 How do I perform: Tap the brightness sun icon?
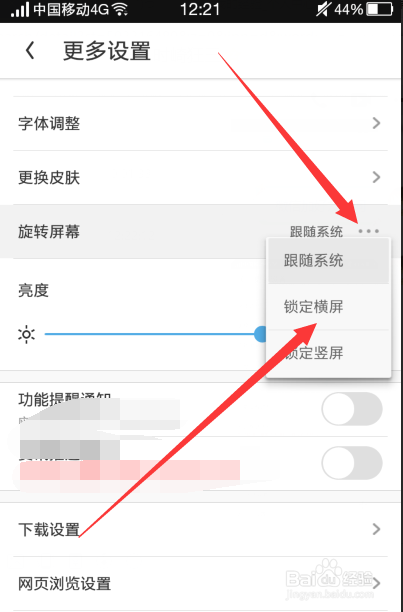tap(26, 334)
